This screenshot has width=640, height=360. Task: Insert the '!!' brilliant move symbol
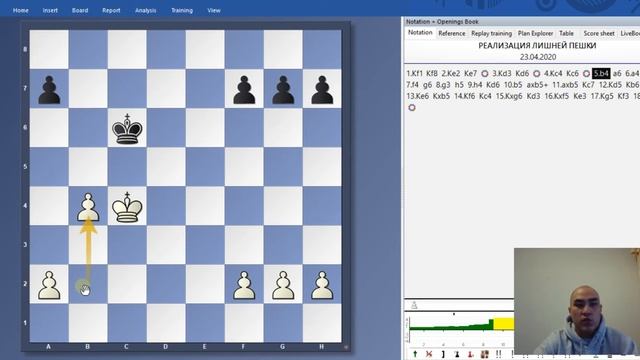(x=498, y=354)
